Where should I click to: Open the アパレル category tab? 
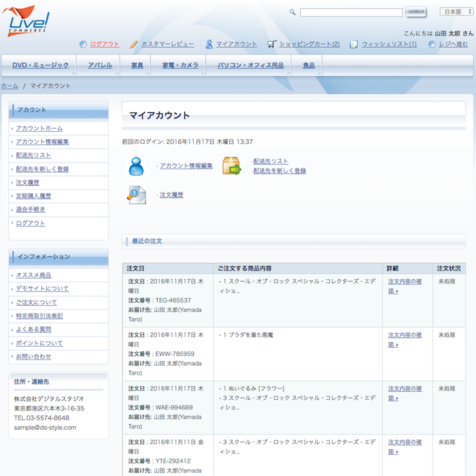tap(99, 65)
